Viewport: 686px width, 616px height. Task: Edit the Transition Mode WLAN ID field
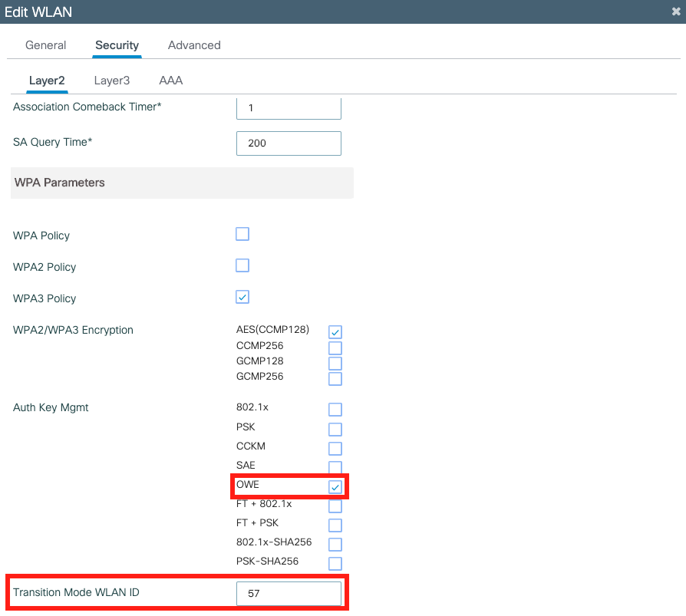coord(289,593)
